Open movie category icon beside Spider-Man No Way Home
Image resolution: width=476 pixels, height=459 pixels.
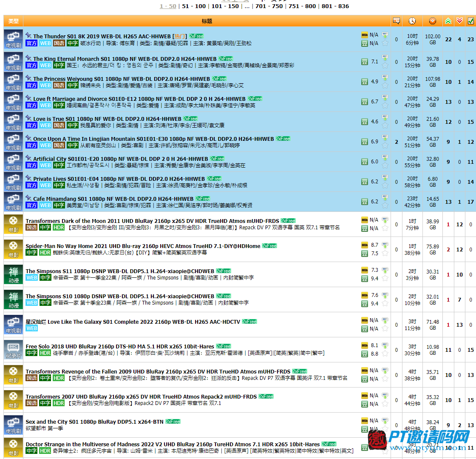tap(13, 249)
